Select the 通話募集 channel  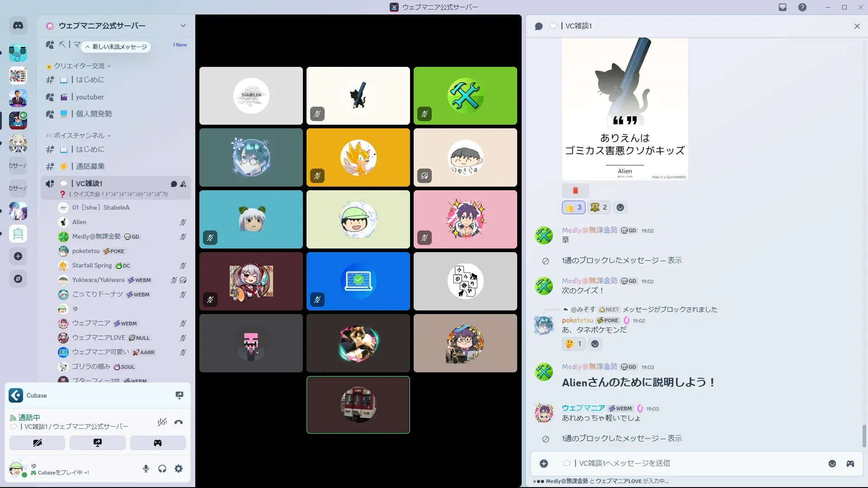point(90,166)
